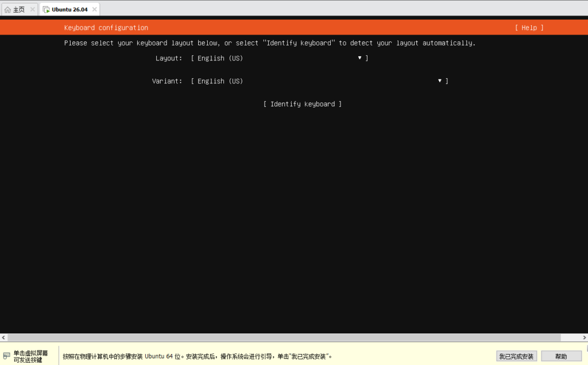Close the 主页 home tab
588x365 pixels.
[33, 9]
